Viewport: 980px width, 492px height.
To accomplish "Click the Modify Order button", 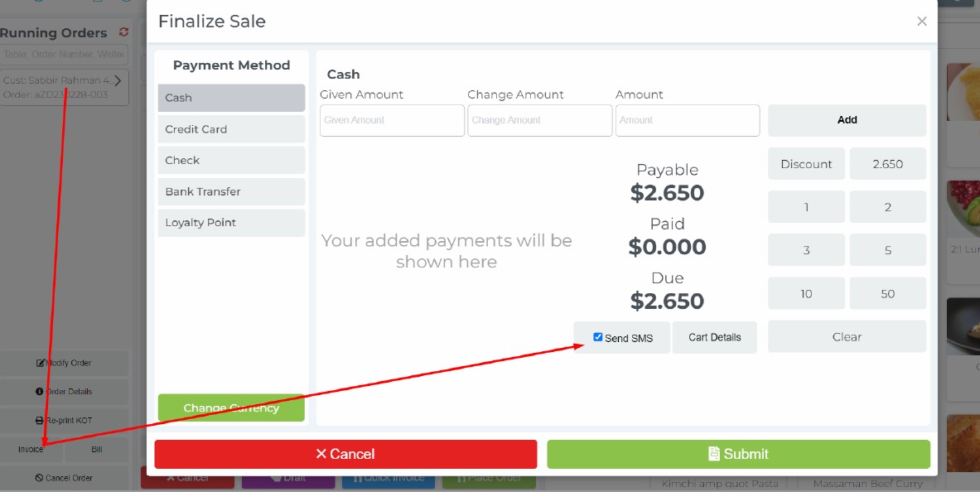I will pos(65,363).
